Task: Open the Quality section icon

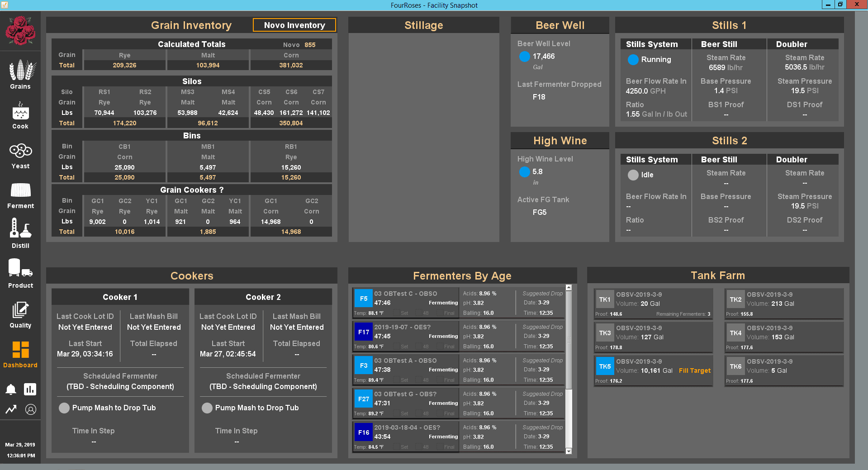Action: click(20, 315)
